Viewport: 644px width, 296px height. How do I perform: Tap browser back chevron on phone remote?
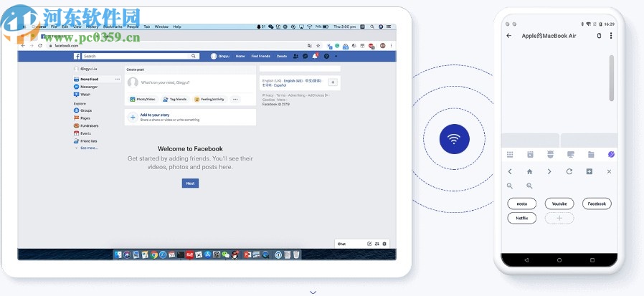(x=510, y=171)
